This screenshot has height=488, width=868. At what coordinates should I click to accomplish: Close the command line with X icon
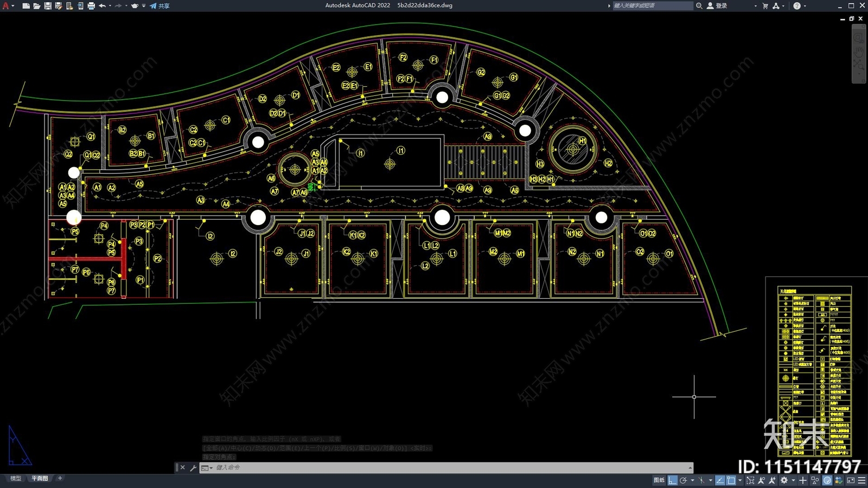coord(182,467)
